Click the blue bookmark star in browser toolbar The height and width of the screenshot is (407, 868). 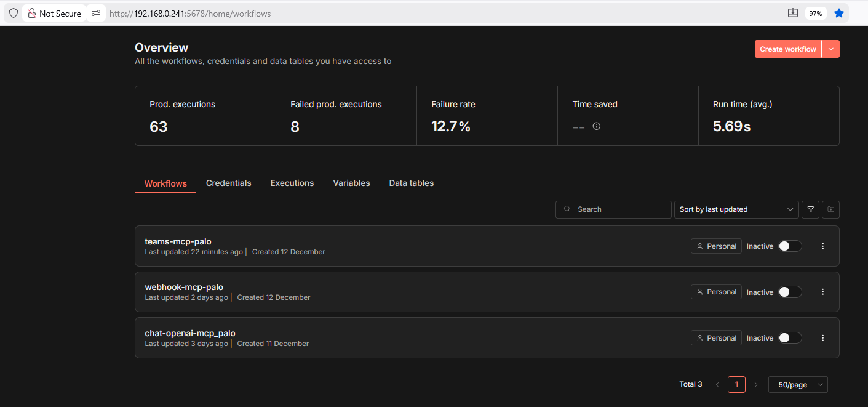click(x=839, y=12)
